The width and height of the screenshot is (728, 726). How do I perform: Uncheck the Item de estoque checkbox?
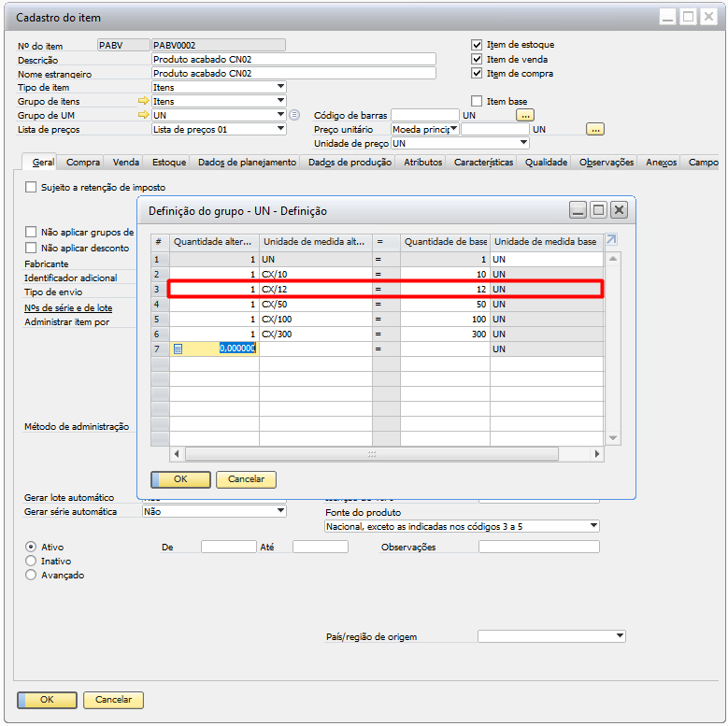(x=478, y=45)
